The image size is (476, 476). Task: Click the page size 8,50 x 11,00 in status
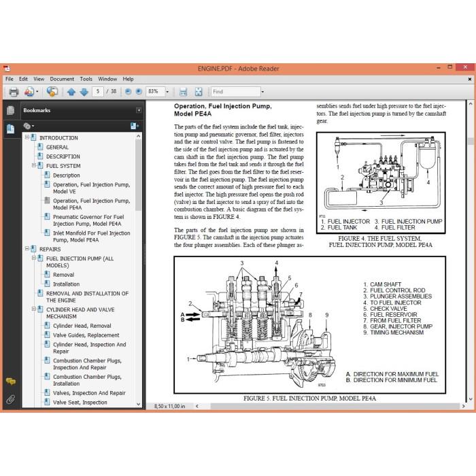click(169, 406)
